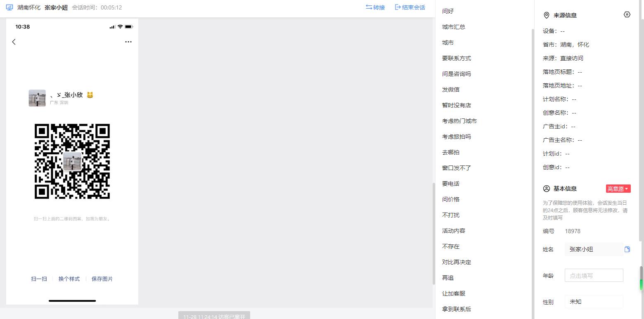This screenshot has width=644, height=319.
Task: Select the 去哪拍 quick reply
Action: point(451,152)
